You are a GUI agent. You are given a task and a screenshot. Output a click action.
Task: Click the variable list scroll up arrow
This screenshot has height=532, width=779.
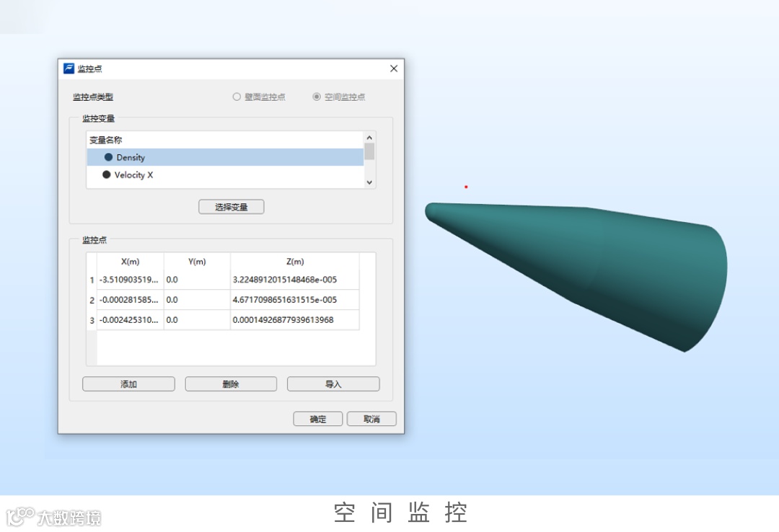369,138
